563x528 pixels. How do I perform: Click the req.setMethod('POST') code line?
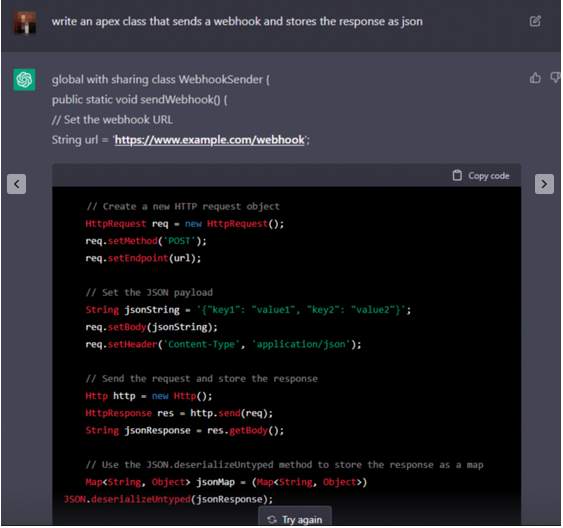coord(146,241)
